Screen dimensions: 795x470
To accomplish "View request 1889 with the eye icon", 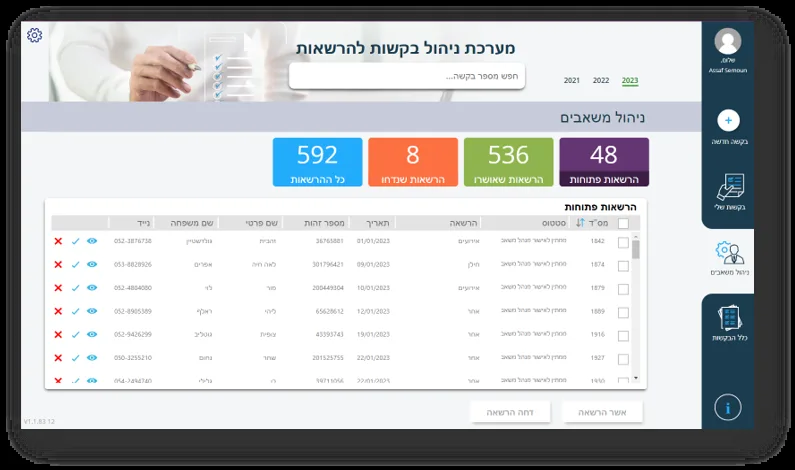I will click(x=92, y=311).
